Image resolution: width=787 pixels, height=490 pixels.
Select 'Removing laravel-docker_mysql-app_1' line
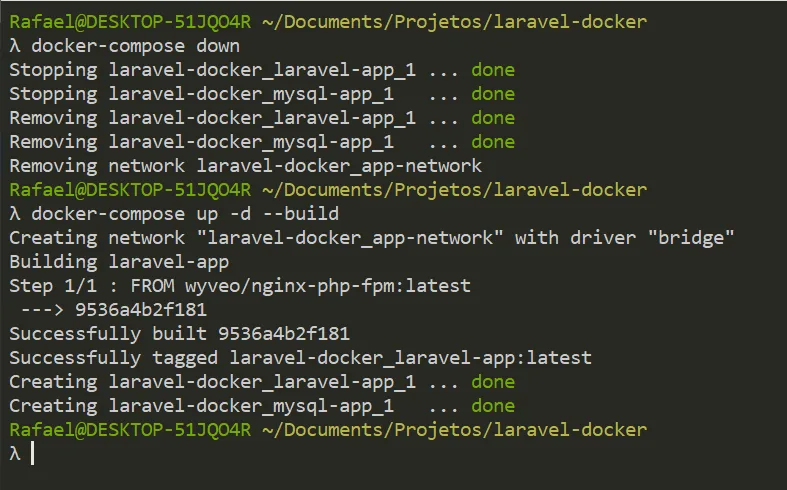pos(262,143)
